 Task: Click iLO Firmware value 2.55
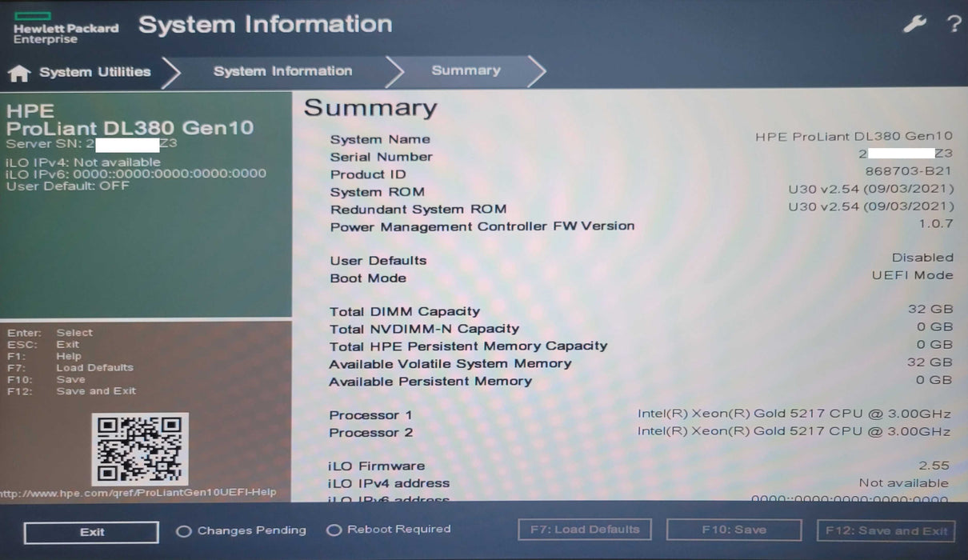tap(934, 465)
